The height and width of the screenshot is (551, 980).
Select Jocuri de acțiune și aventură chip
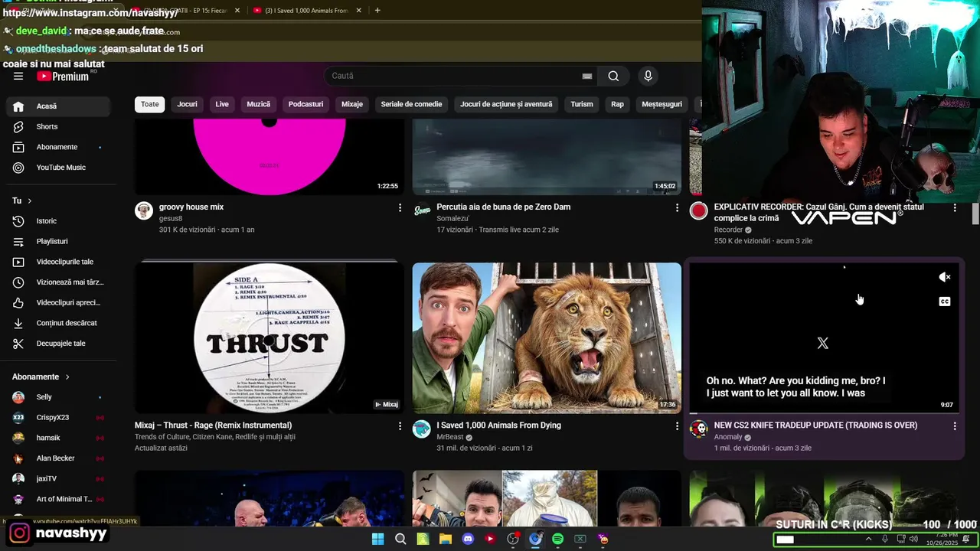[x=506, y=104]
